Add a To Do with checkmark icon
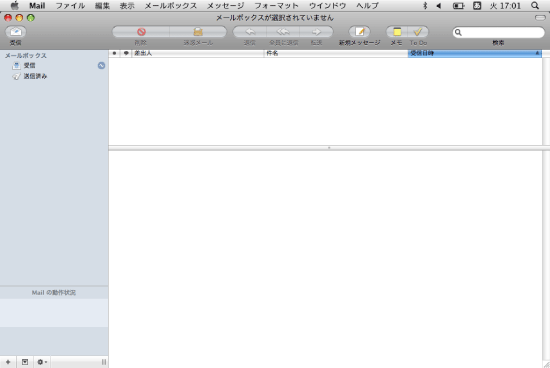 (418, 32)
